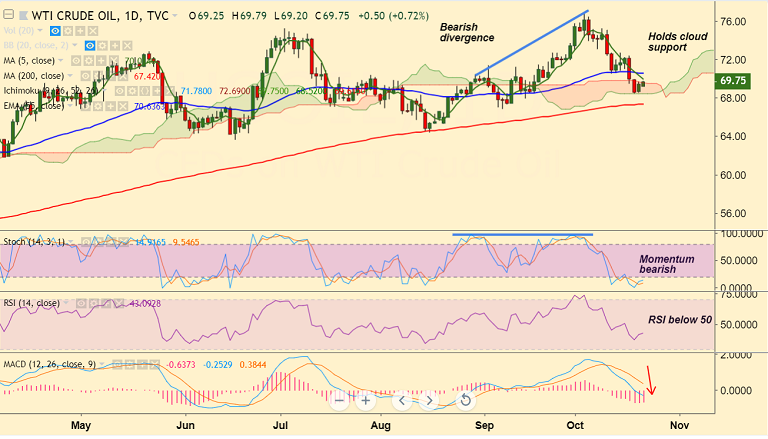Screen dimensions: 768x439
Task: Click the MACD signal value 0.3844
Action: point(253,365)
